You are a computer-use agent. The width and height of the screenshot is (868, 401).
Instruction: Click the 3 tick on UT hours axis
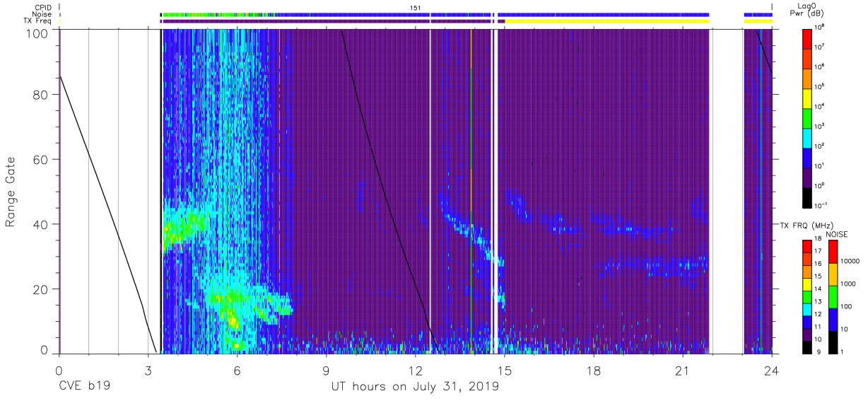(x=148, y=370)
